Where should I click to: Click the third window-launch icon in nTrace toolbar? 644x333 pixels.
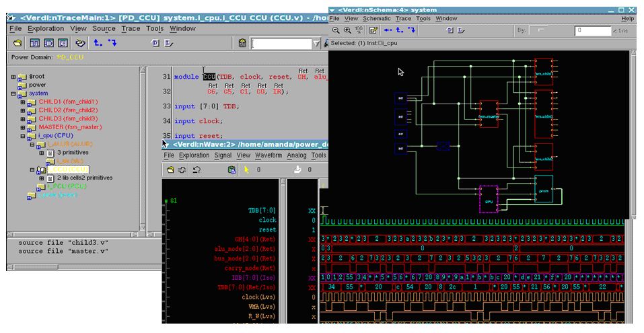coord(63,42)
